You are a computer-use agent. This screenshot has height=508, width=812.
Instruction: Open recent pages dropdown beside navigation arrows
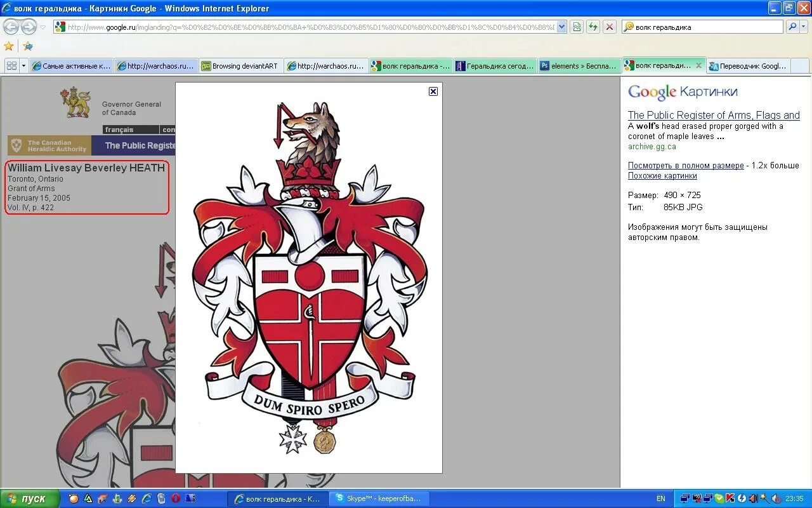click(43, 27)
